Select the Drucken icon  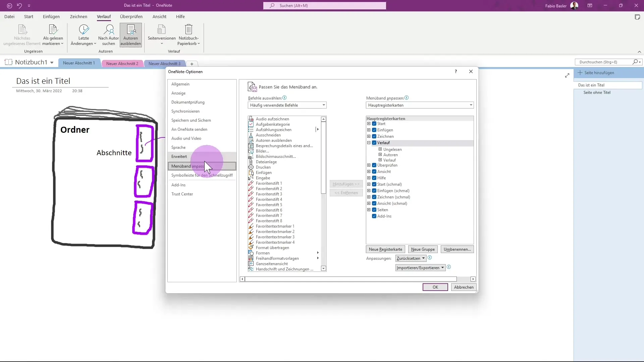coord(251,167)
